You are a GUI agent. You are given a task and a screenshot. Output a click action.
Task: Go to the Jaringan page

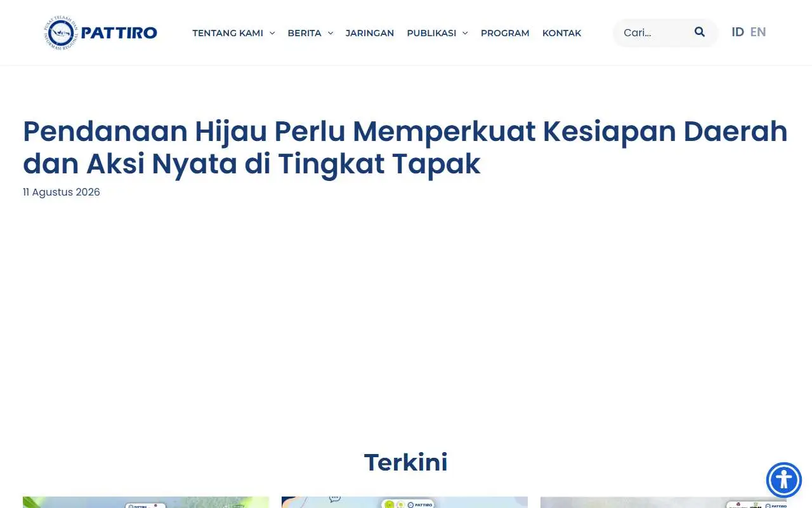pos(370,33)
